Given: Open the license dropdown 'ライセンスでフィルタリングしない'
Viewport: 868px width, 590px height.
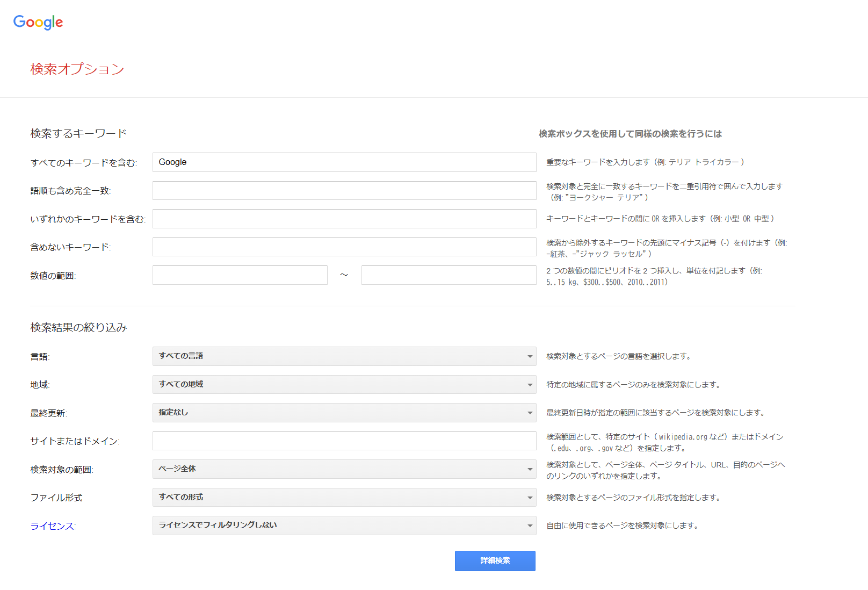Looking at the screenshot, I should click(344, 526).
